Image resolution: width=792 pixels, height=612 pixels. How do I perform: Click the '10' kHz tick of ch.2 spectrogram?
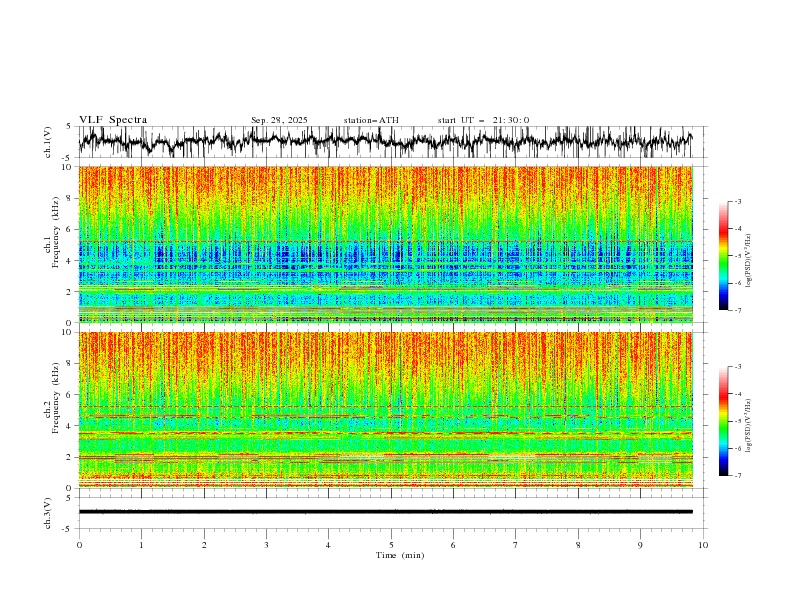coord(68,332)
